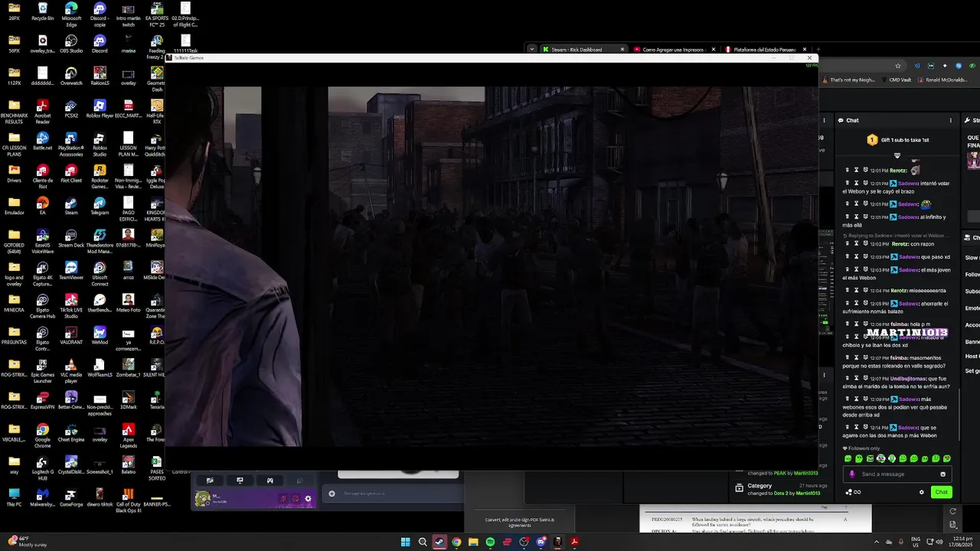Open the Acrobat Reader desktop shortcut
This screenshot has height=551, width=980.
43,112
